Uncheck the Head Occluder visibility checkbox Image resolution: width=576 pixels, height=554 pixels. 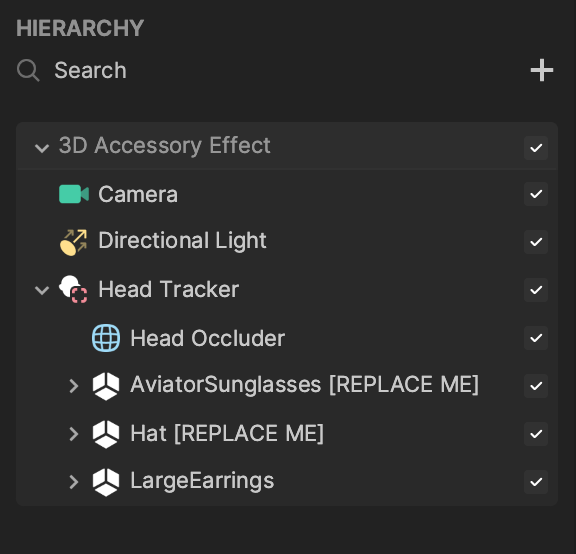536,338
